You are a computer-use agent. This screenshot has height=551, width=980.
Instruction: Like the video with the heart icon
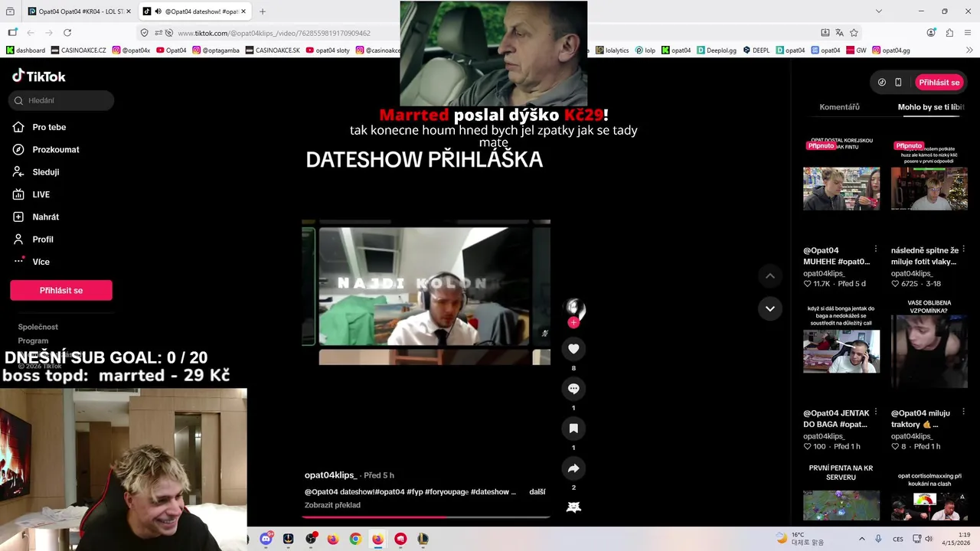[573, 349]
